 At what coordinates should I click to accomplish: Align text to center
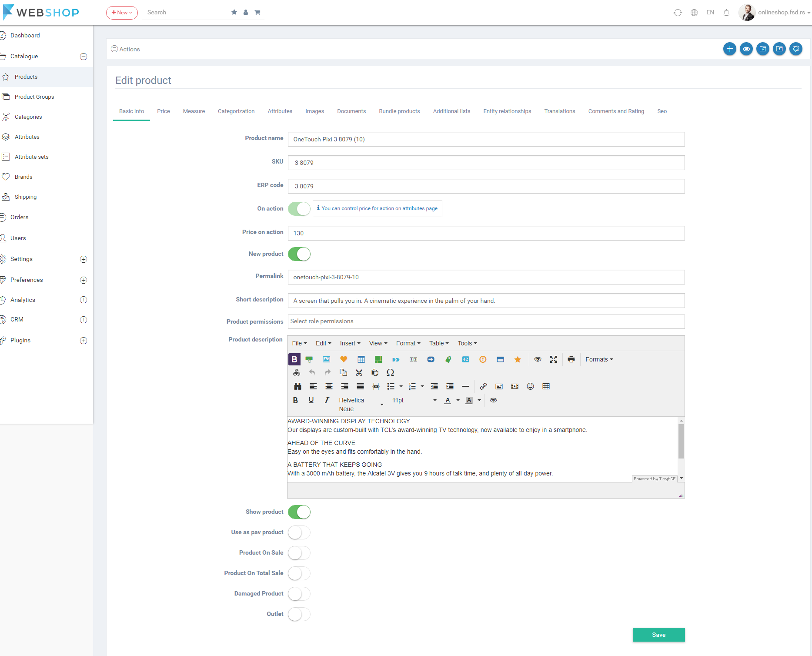click(329, 386)
